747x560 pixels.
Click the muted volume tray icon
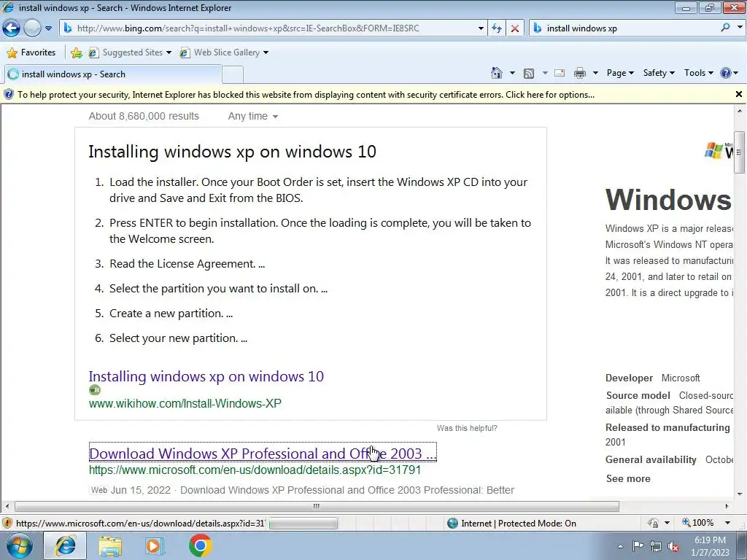[x=673, y=546]
